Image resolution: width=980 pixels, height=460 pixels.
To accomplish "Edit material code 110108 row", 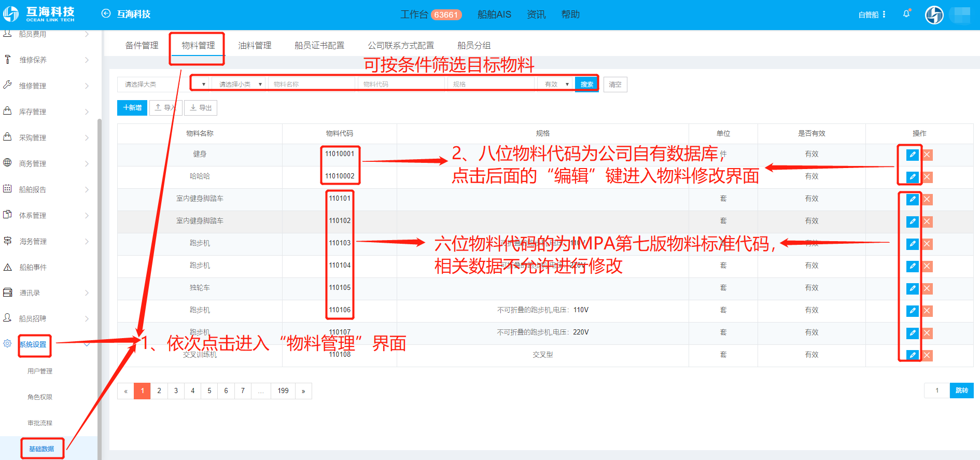I will coord(913,355).
